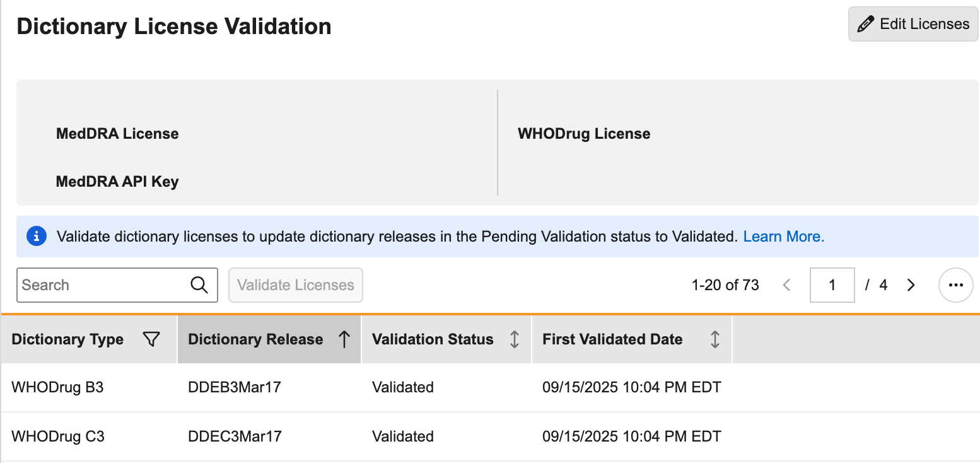The image size is (980, 463).
Task: Sort by First Validated Date arrows icon
Action: tap(715, 340)
